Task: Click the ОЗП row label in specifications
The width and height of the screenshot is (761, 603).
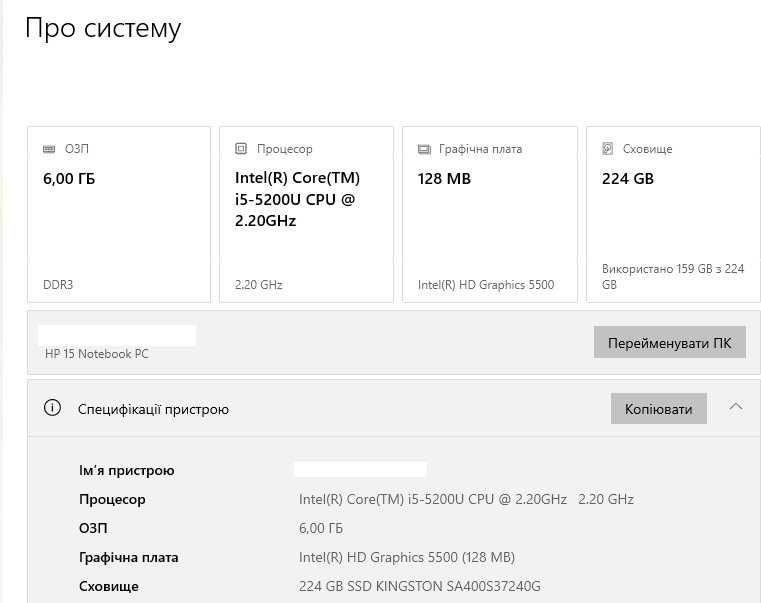Action: click(93, 528)
